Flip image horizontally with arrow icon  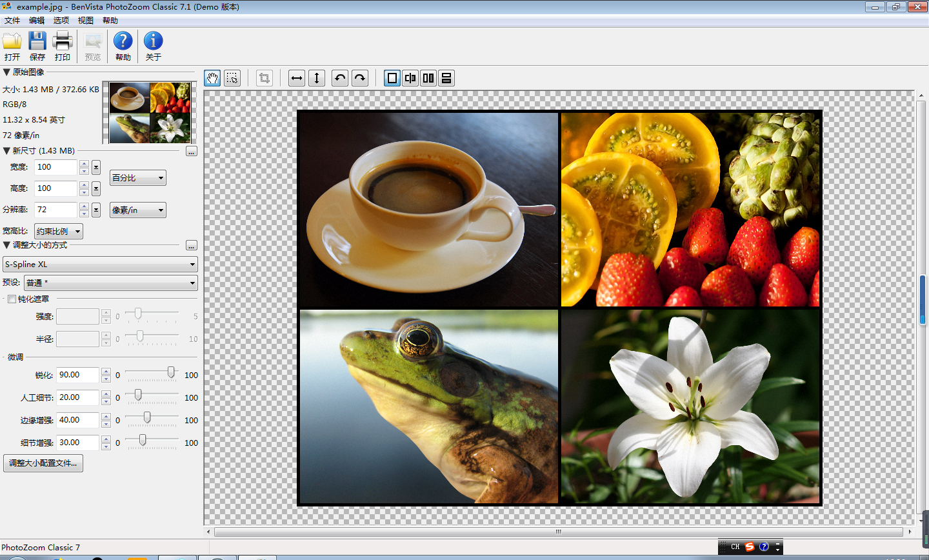297,78
